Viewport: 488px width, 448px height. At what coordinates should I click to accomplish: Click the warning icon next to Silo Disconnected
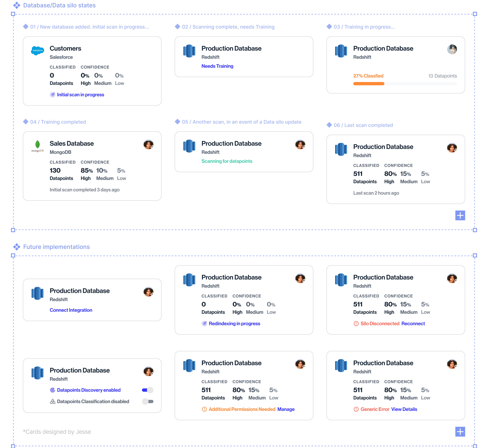click(356, 324)
